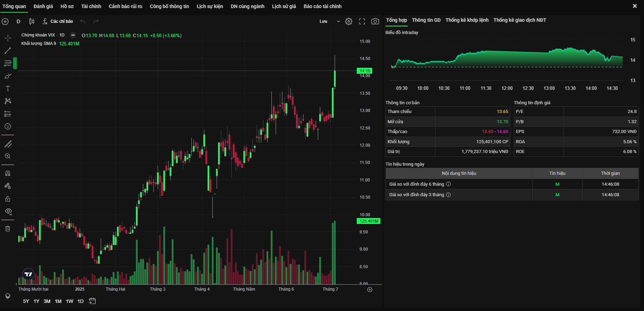This screenshot has height=311, width=644.
Task: Click the 14.15 current price label
Action: pos(365,71)
